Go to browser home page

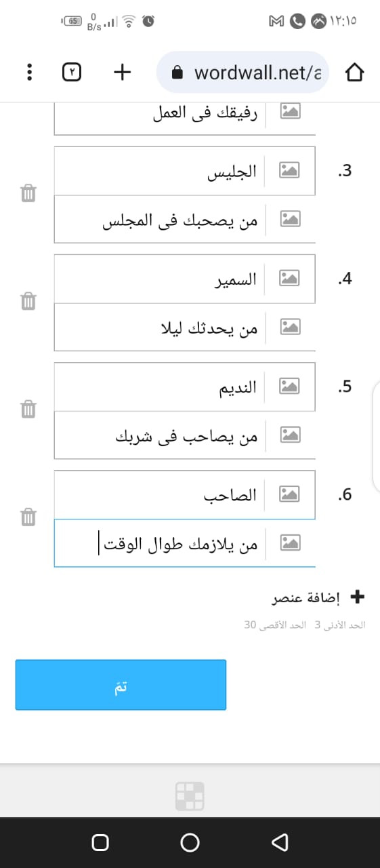[355, 73]
